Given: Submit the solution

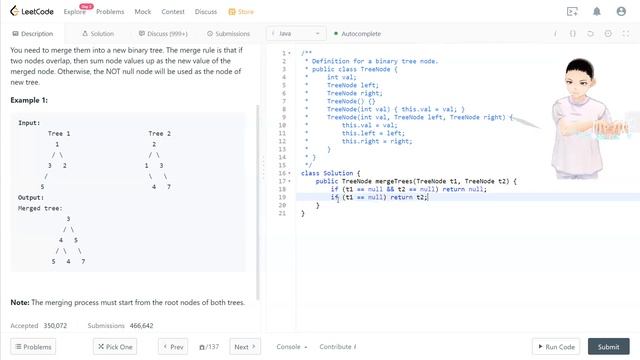Looking at the screenshot, I should (x=609, y=347).
